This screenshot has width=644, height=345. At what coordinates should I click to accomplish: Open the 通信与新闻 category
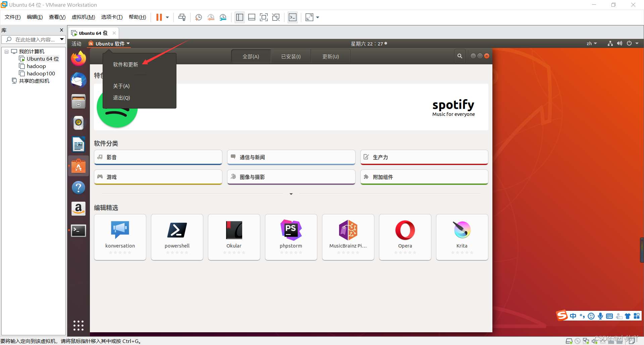pos(291,157)
